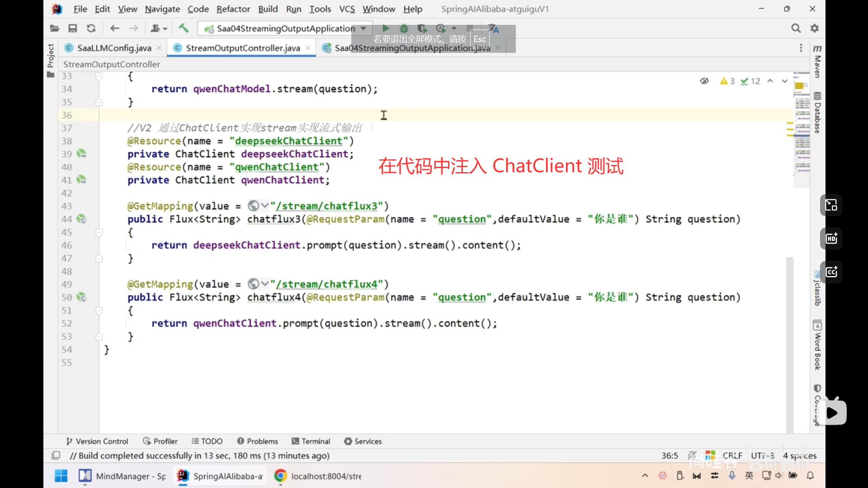This screenshot has height=488, width=868.
Task: Toggle reader mode eye icon in editor
Action: coord(704,81)
